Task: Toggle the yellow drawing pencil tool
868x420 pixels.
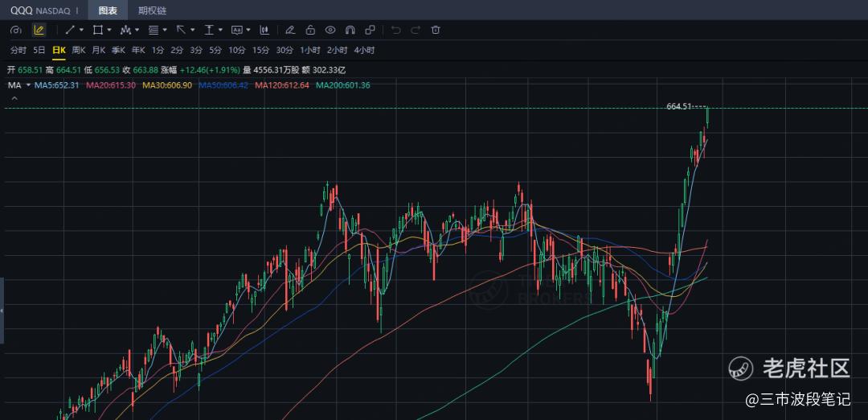Action: (39, 30)
